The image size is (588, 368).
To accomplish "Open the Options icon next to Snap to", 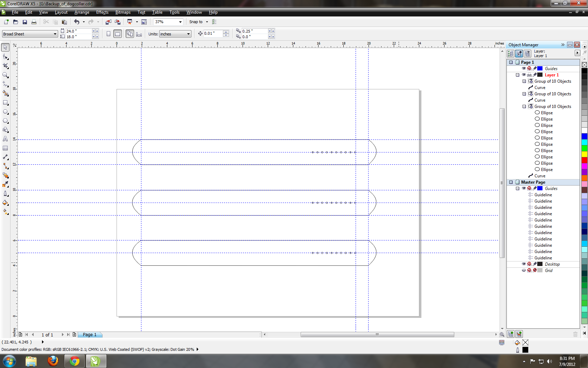I will 214,22.
